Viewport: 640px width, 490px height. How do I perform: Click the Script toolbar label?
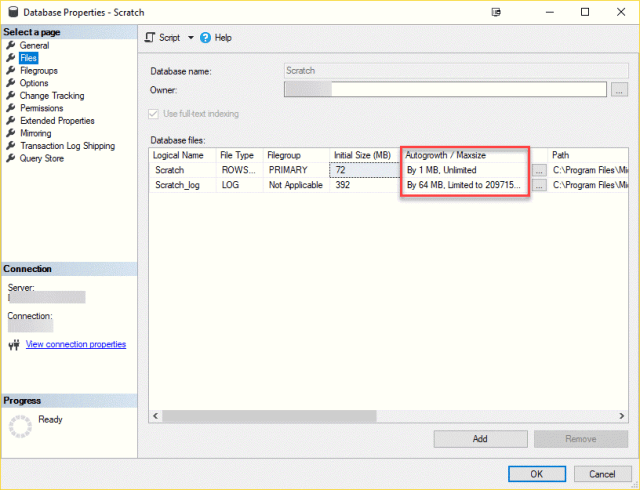[x=169, y=38]
